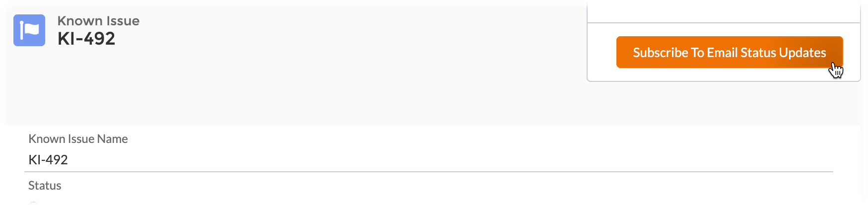The image size is (868, 205).
Task: Click blank space right of KI-492 field value
Action: (397, 160)
